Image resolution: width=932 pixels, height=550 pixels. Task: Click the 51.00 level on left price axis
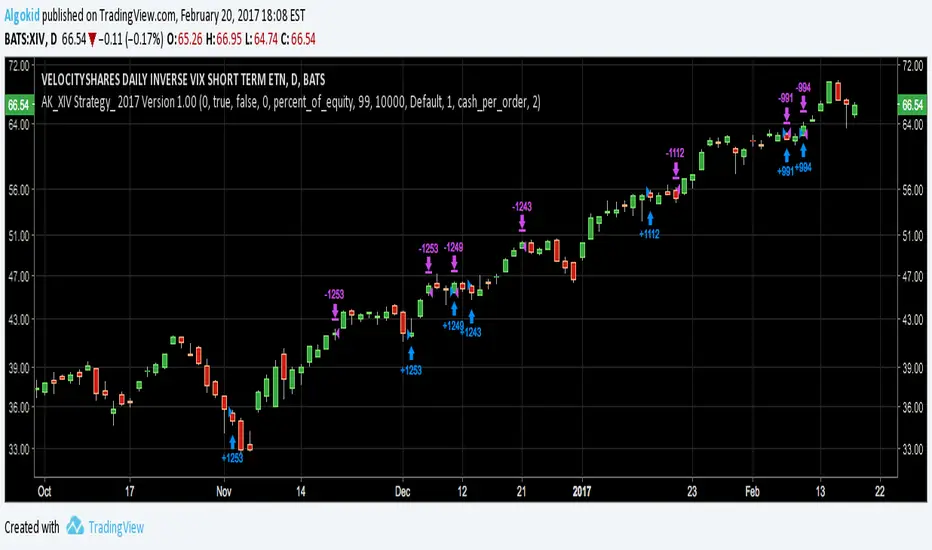tap(18, 236)
